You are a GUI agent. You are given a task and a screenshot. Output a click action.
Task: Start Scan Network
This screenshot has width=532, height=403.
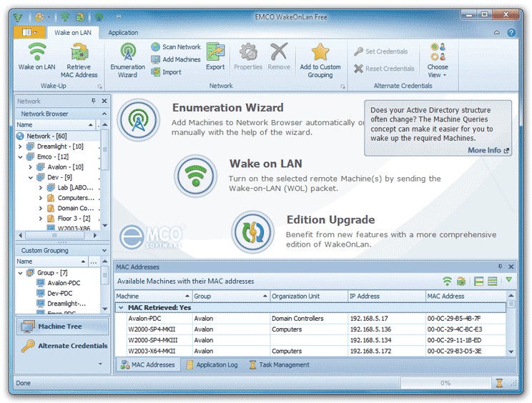[176, 46]
